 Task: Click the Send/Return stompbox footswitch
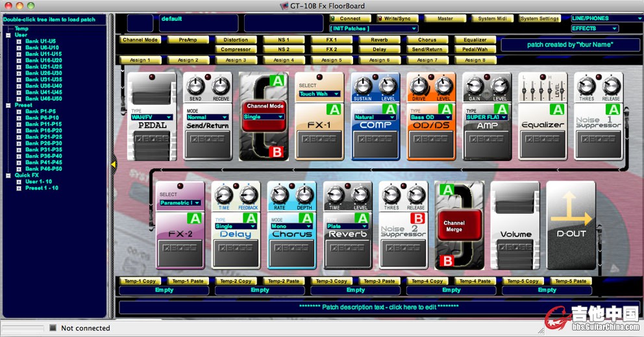click(x=207, y=145)
